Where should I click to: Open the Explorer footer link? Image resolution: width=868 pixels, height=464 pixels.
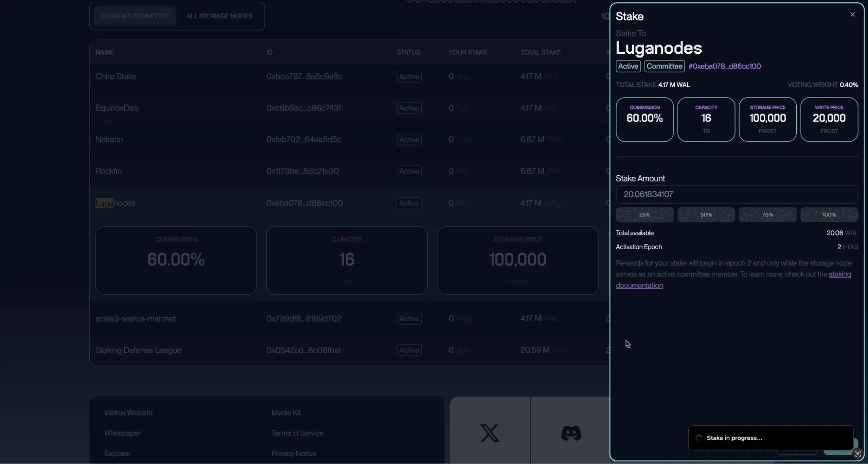point(117,454)
